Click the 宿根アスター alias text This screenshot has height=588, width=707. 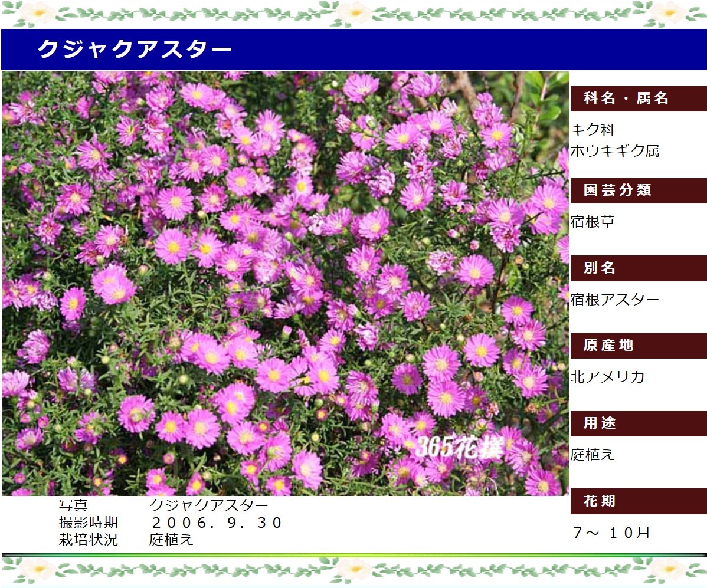click(615, 300)
